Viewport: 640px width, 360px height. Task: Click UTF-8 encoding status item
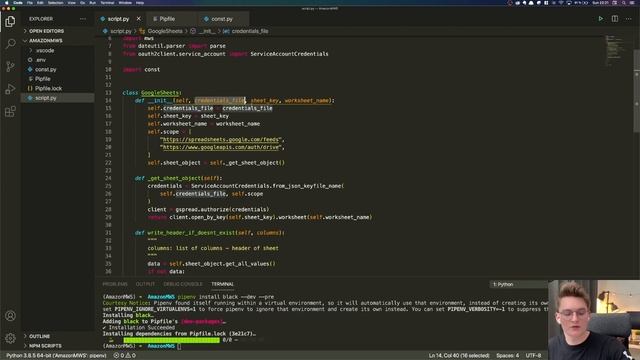[x=533, y=356]
